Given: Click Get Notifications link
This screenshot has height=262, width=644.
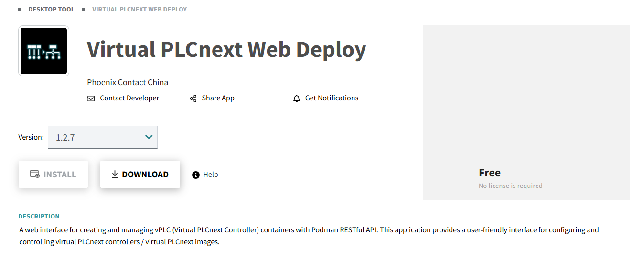Looking at the screenshot, I should coord(332,98).
